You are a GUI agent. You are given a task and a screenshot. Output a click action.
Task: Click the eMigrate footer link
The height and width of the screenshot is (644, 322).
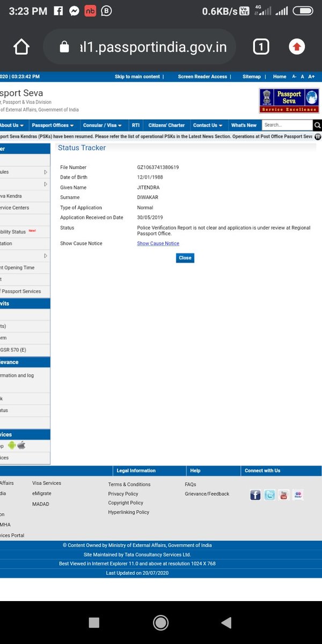[x=42, y=493]
